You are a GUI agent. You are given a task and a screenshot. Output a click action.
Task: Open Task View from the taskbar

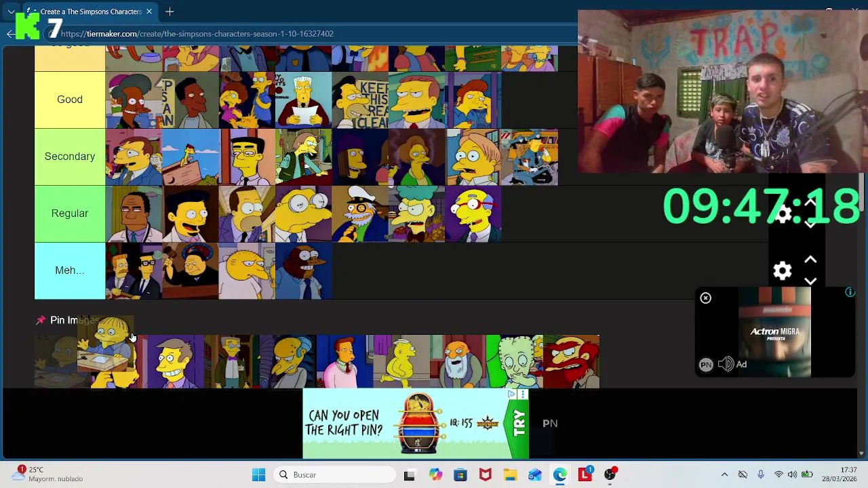click(409, 475)
